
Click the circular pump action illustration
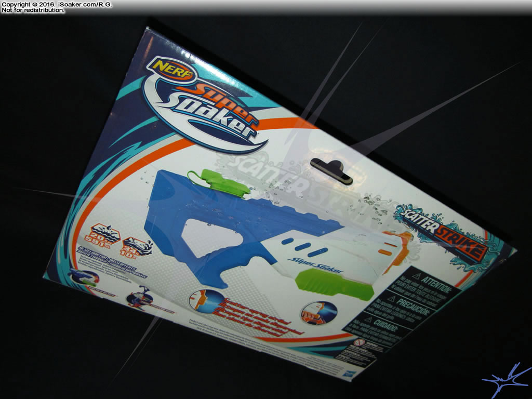[x=319, y=313]
